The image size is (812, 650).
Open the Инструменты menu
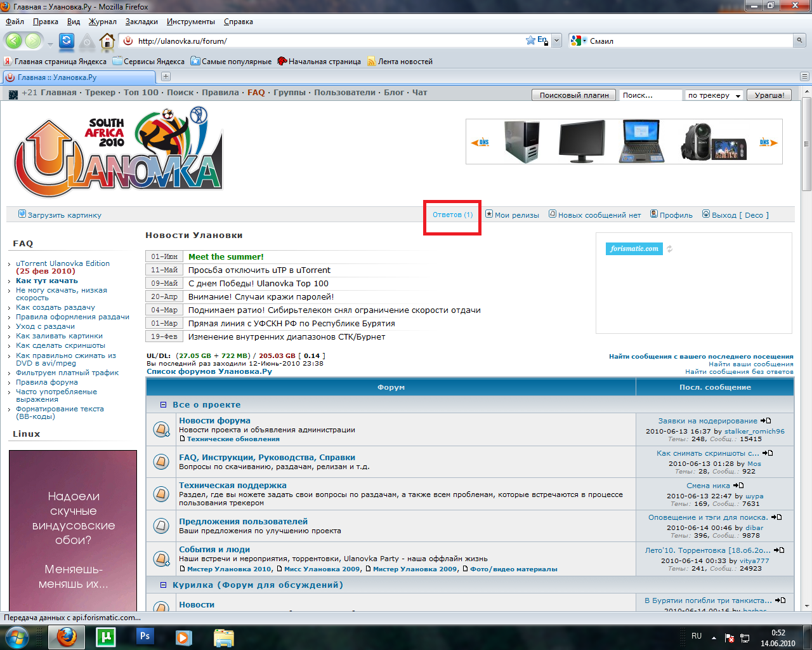190,22
